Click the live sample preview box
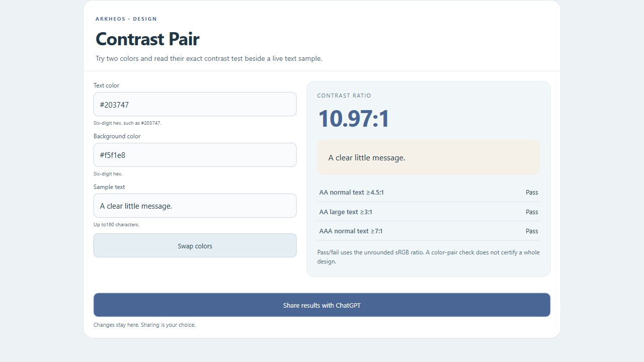 click(x=429, y=157)
